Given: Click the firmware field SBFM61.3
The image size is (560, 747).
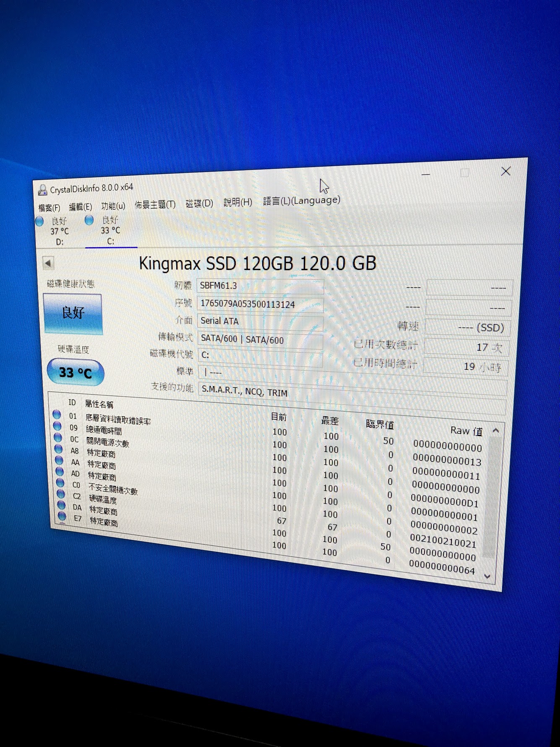Looking at the screenshot, I should 260,286.
